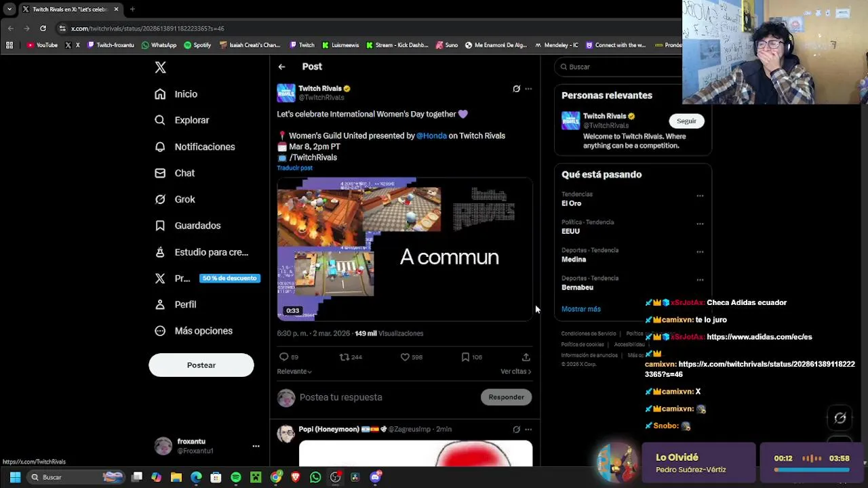This screenshot has width=868, height=488.
Task: Open Popi (Honeymoon) reply avatar
Action: [x=286, y=434]
